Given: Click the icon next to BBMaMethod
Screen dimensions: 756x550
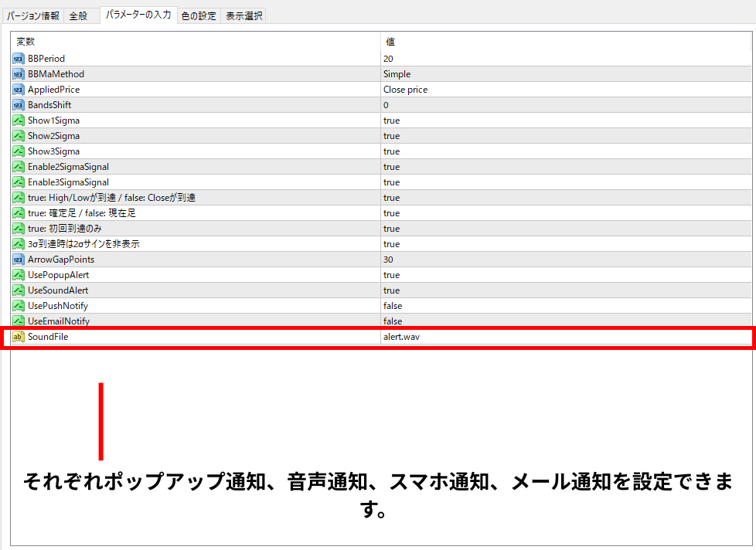Looking at the screenshot, I should (19, 74).
